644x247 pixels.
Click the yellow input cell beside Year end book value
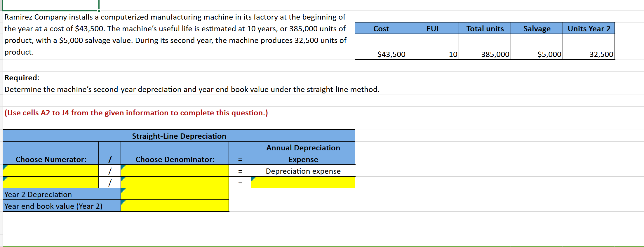click(175, 206)
